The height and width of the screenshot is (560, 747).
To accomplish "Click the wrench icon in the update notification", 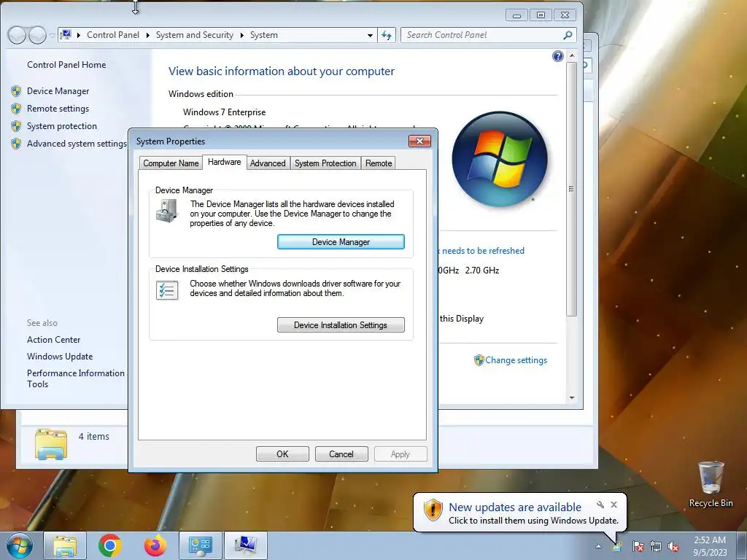I will click(x=600, y=505).
